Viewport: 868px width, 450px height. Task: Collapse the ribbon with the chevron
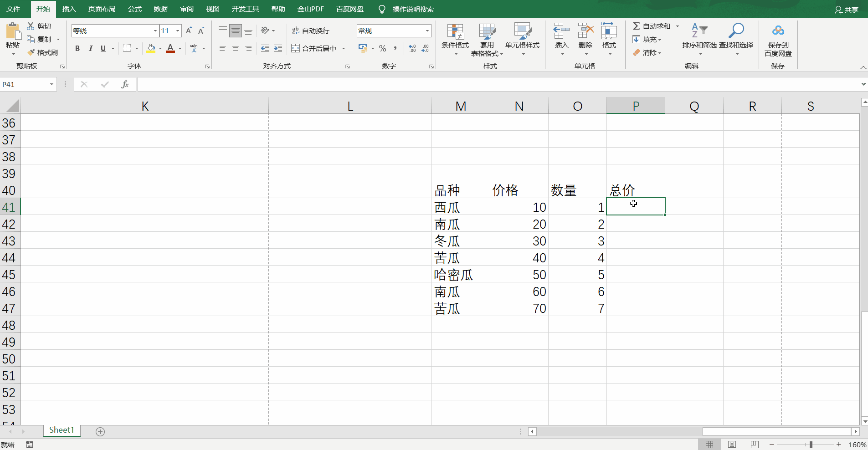click(x=863, y=67)
